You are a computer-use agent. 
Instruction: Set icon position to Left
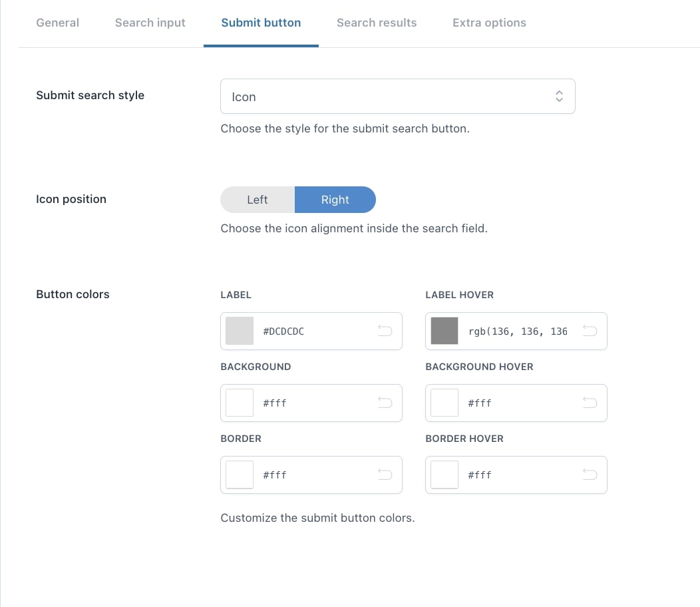[258, 200]
